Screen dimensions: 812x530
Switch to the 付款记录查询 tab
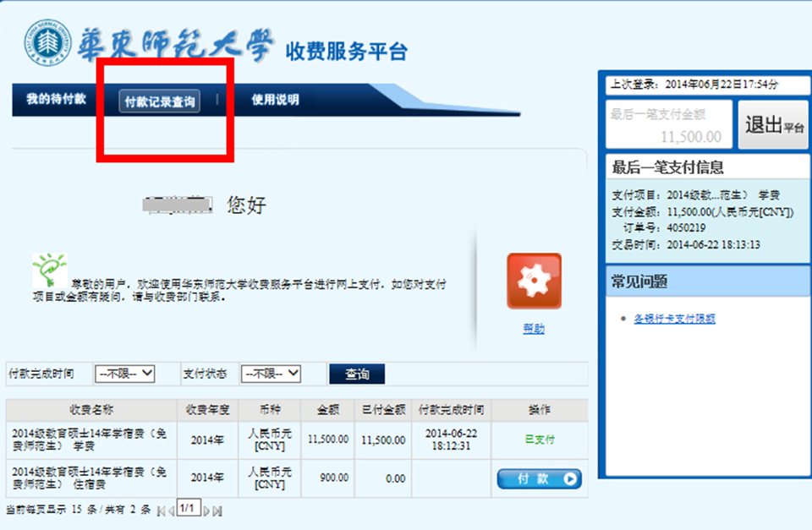pyautogui.click(x=160, y=101)
